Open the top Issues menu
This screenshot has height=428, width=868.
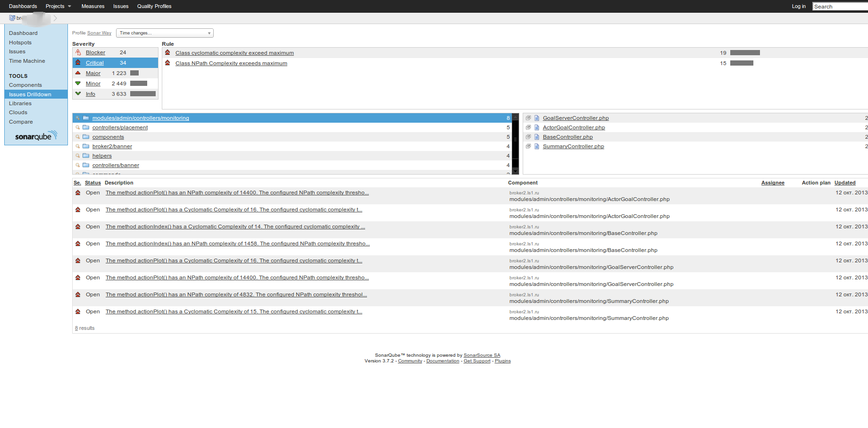(x=121, y=6)
